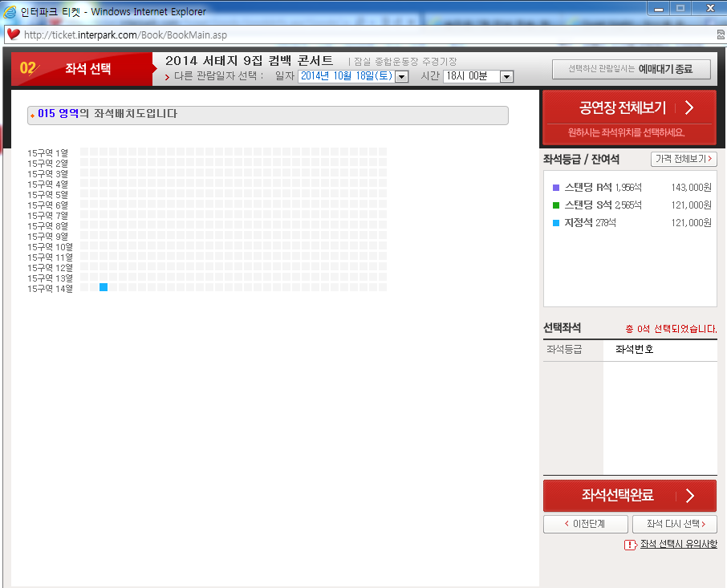Click the 02 좌석 선택 step tab
The height and width of the screenshot is (588, 727).
(82, 69)
